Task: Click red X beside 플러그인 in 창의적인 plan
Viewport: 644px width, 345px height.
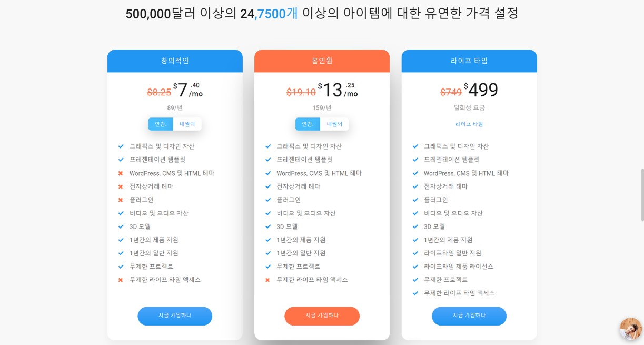Action: pos(121,200)
